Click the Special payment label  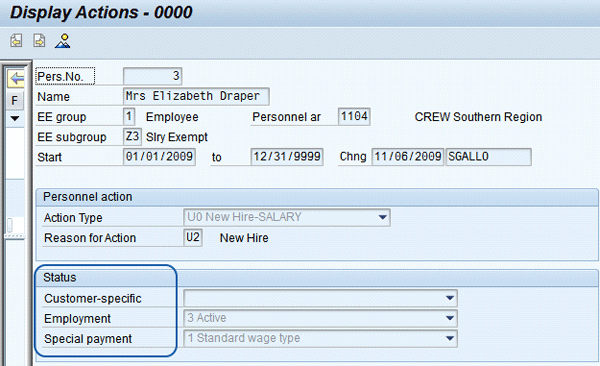[88, 339]
